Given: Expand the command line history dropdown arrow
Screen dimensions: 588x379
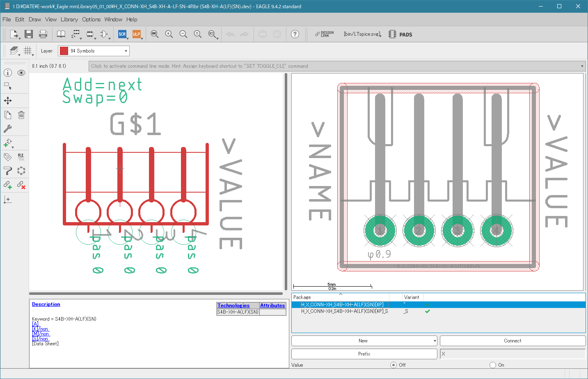Looking at the screenshot, I should (x=582, y=66).
